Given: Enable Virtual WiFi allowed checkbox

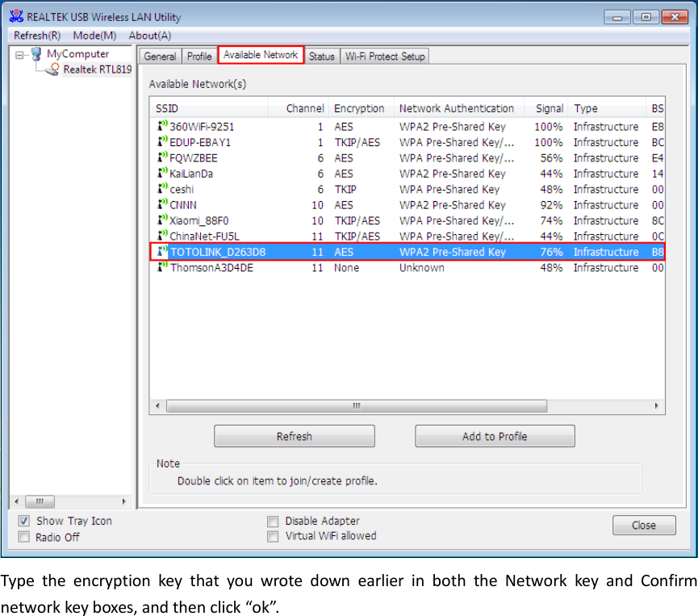Looking at the screenshot, I should pyautogui.click(x=273, y=536).
